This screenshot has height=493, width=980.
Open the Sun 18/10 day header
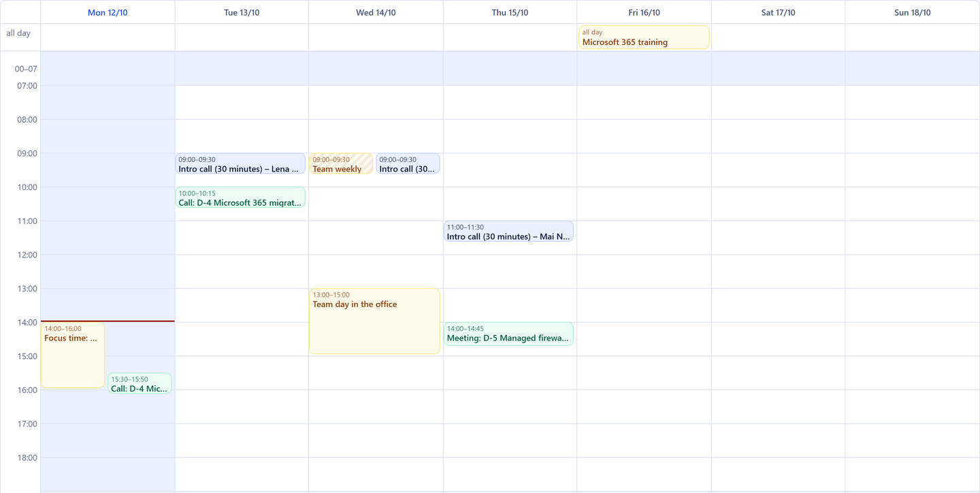coord(912,12)
